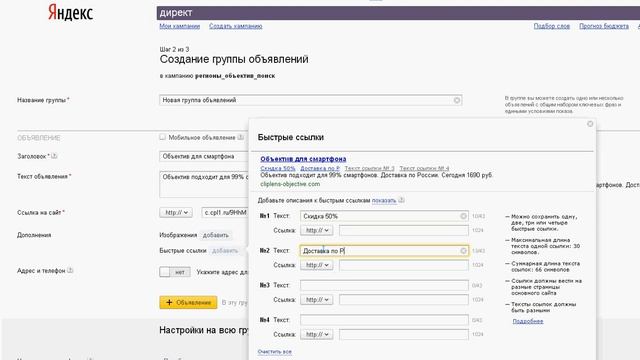Click Доставка по Р preview quick link
This screenshot has height=360, width=640.
click(x=320, y=168)
